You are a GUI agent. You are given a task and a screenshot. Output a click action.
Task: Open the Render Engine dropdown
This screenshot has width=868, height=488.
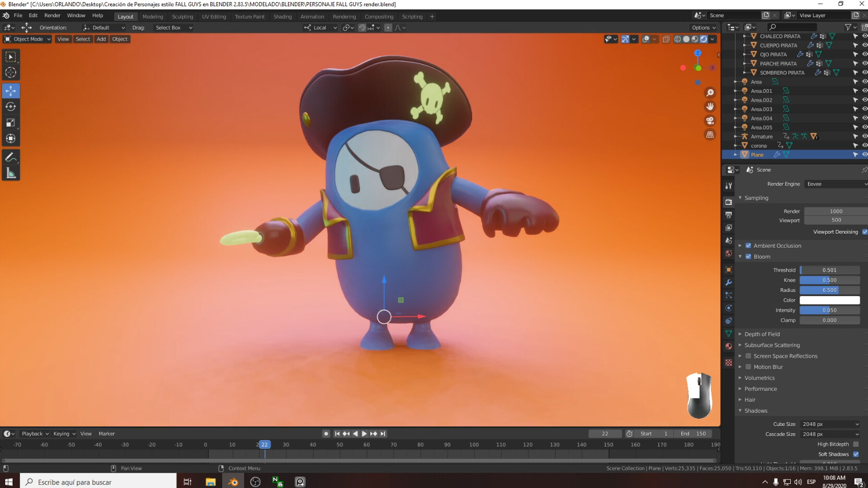click(835, 184)
